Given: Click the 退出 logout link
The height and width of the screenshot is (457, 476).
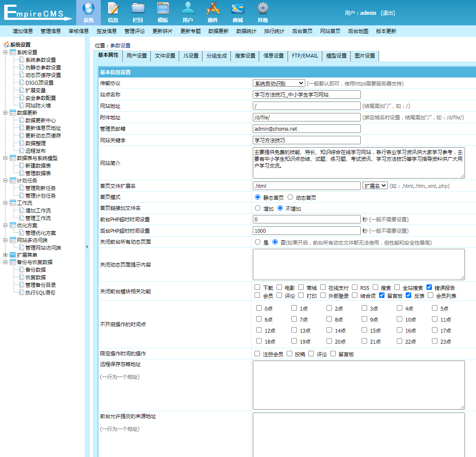Looking at the screenshot, I should (x=388, y=13).
